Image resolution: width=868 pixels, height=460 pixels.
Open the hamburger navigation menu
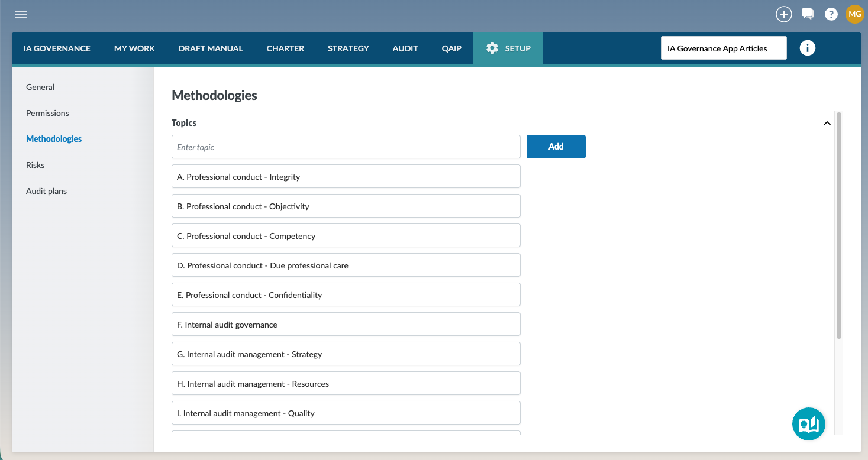click(21, 14)
